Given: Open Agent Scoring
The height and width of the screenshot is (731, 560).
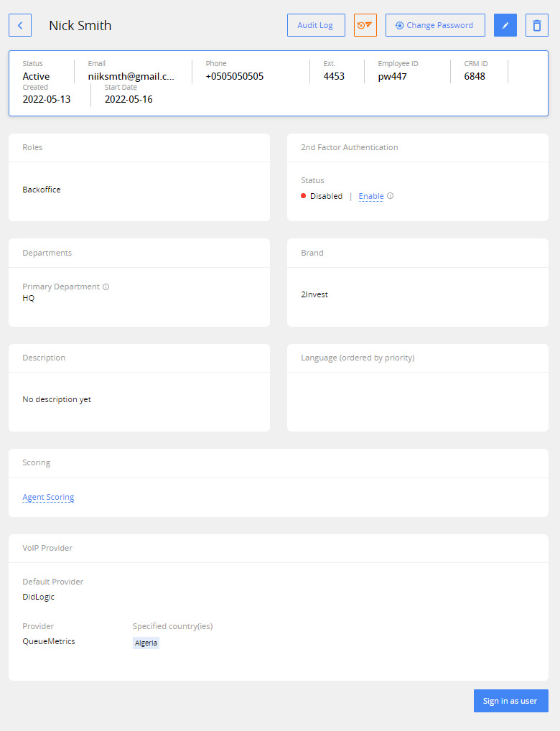Looking at the screenshot, I should [48, 497].
